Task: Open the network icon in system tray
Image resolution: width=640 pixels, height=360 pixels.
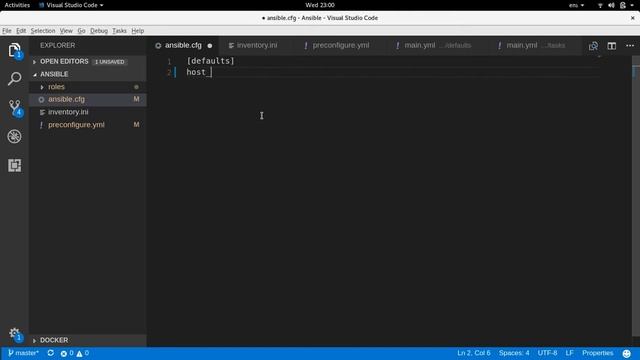Action: 600,5
